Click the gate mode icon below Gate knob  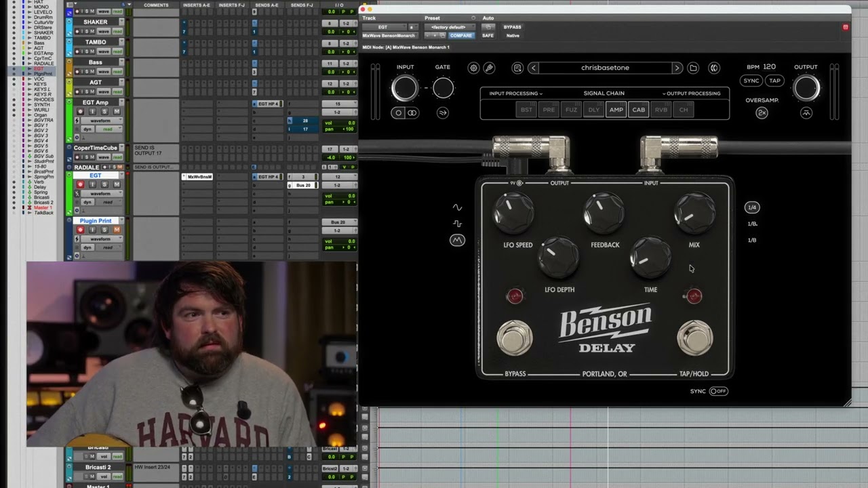tap(443, 113)
